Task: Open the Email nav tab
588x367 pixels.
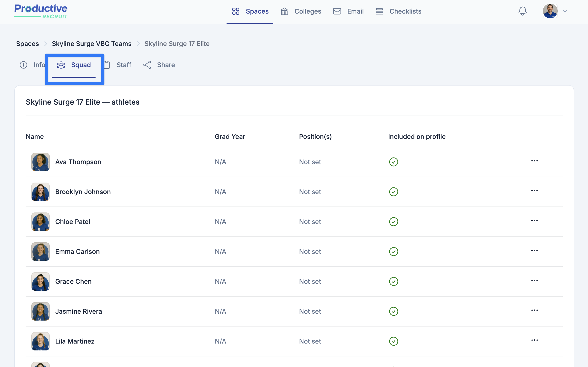Action: tap(348, 11)
